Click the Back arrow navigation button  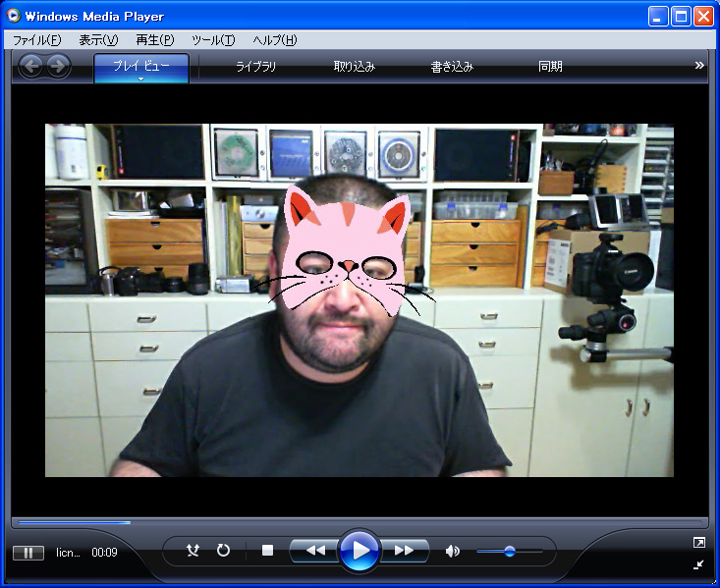[x=31, y=66]
